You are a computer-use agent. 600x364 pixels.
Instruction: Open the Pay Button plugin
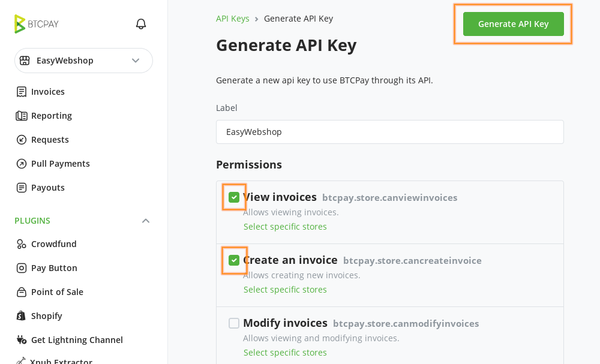point(21,268)
